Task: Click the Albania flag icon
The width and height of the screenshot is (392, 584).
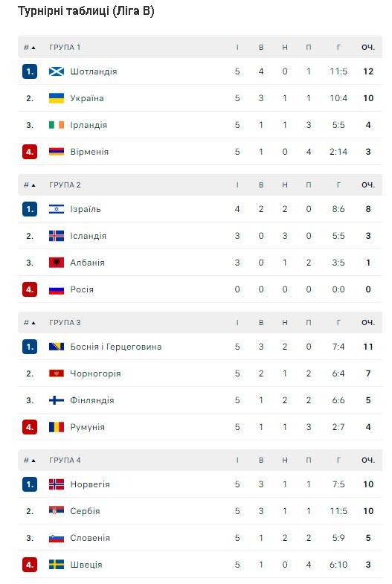Action: pos(57,263)
